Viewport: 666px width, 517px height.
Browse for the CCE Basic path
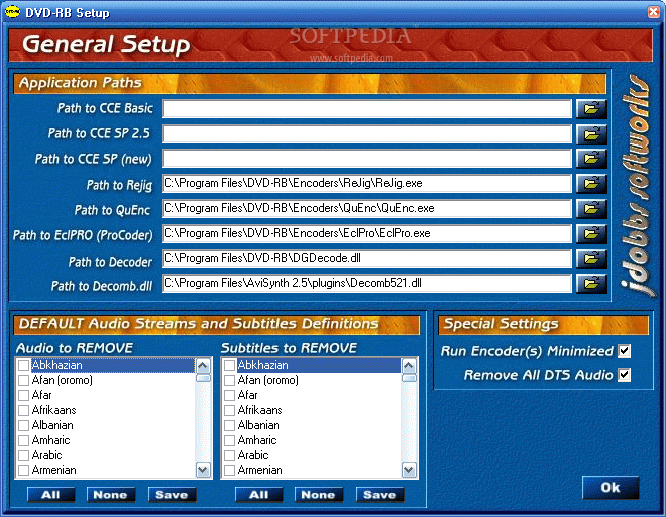pyautogui.click(x=591, y=109)
